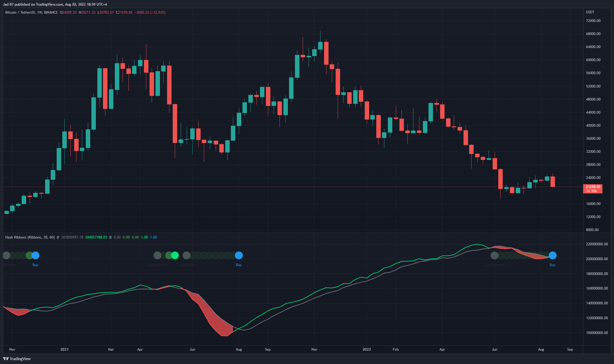This screenshot has width=614, height=364.
Task: Click the 48000.00 price axis label
Action: (x=593, y=99)
